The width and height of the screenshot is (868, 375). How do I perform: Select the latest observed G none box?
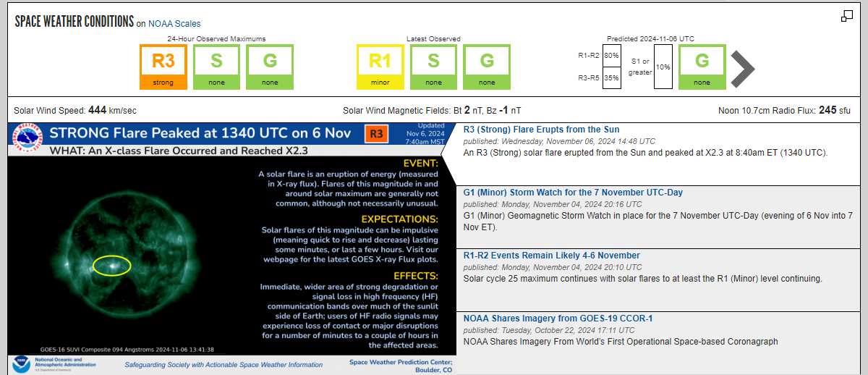click(487, 67)
